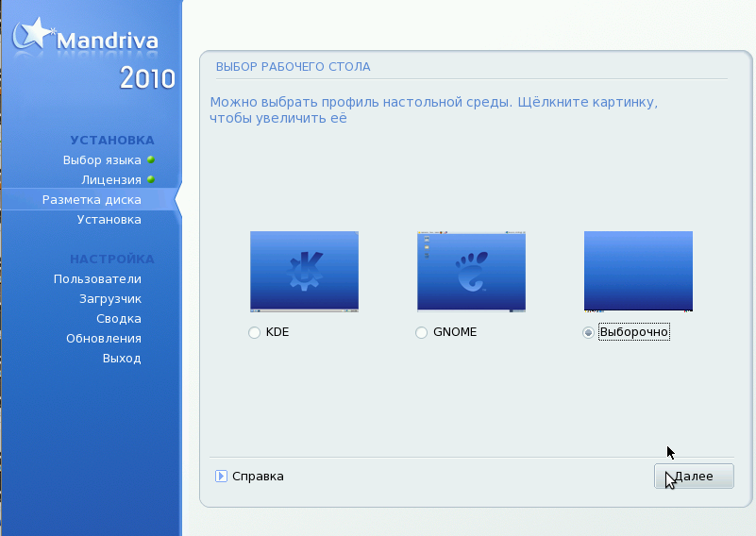Enlarge the GNOME desktop preview thumbnail
756x536 pixels.
point(472,272)
